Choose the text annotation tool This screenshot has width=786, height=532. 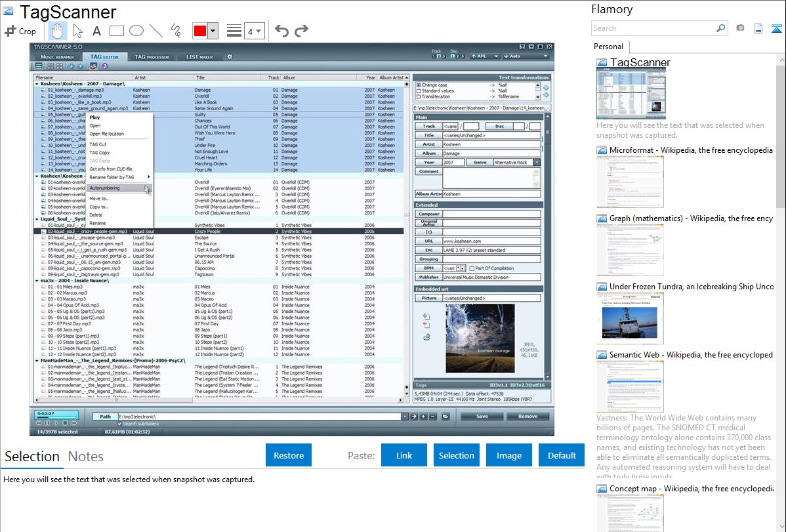tap(96, 31)
